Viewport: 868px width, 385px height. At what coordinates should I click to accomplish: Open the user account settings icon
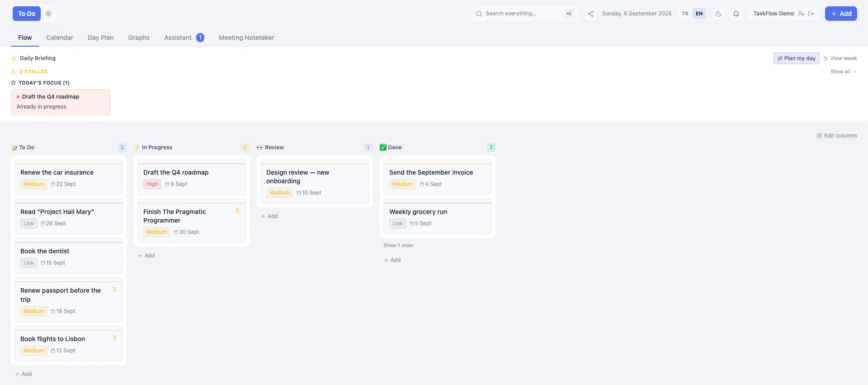pos(801,14)
